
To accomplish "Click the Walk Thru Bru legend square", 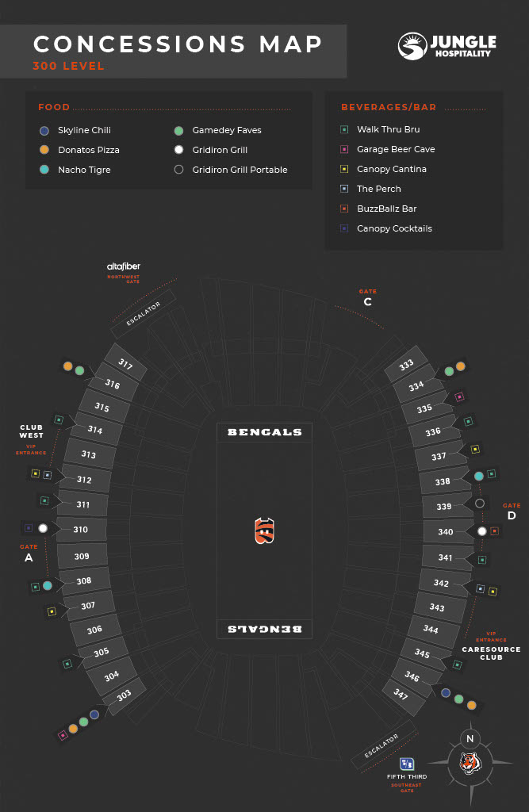I will (x=343, y=129).
